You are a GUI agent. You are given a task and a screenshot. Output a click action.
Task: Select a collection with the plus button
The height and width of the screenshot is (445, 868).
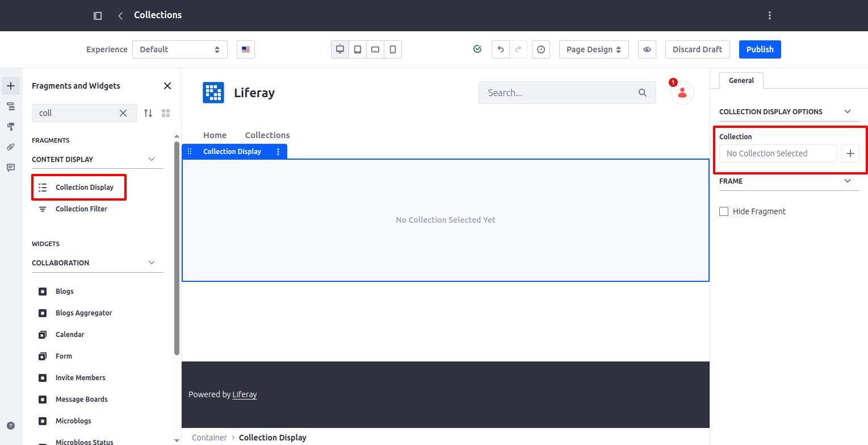coord(850,153)
